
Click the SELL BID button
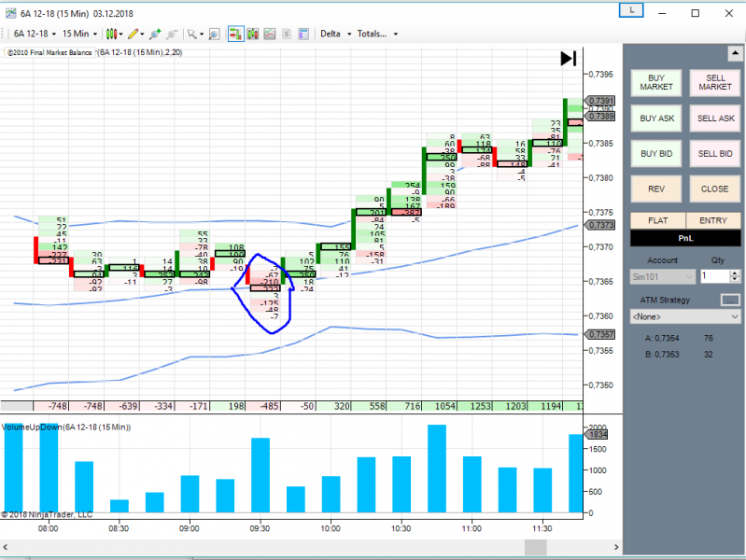coord(715,154)
